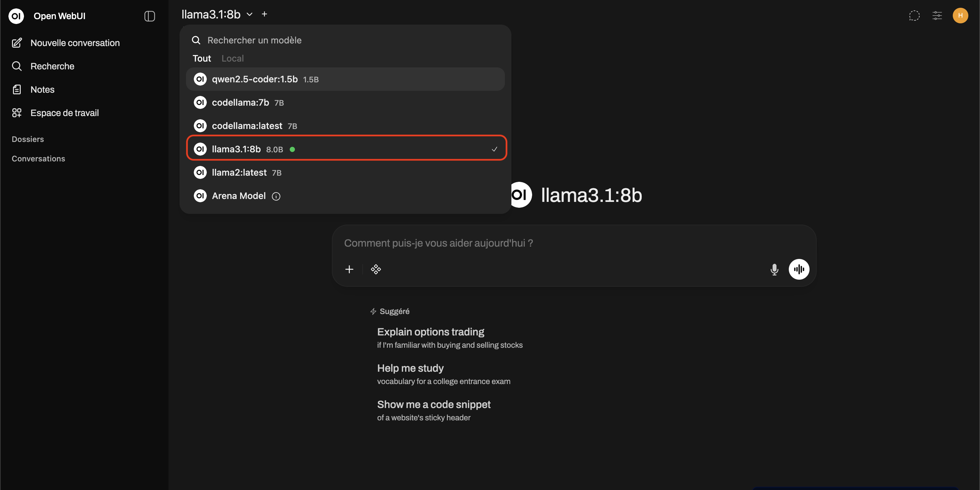This screenshot has width=980, height=490.
Task: Click the Nouvelle conversation pencil icon
Action: [x=17, y=43]
